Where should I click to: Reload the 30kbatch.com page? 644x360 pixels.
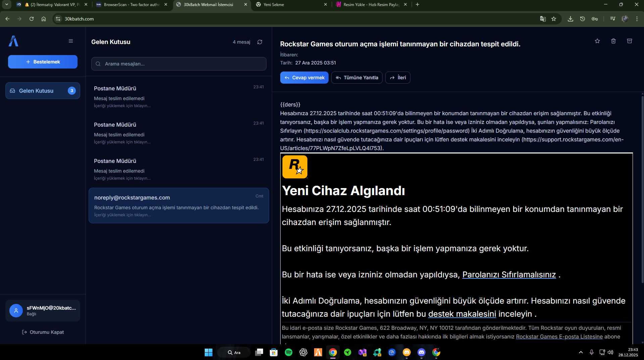(32, 19)
